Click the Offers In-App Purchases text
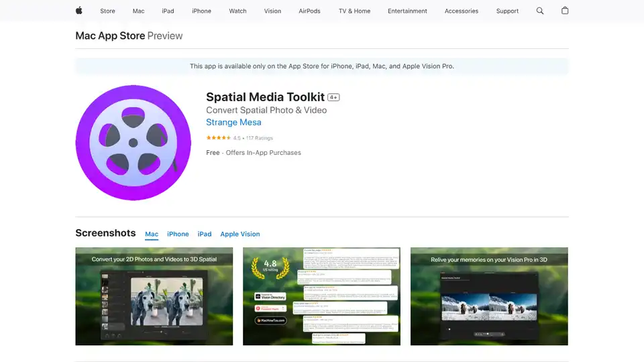 [x=263, y=153]
